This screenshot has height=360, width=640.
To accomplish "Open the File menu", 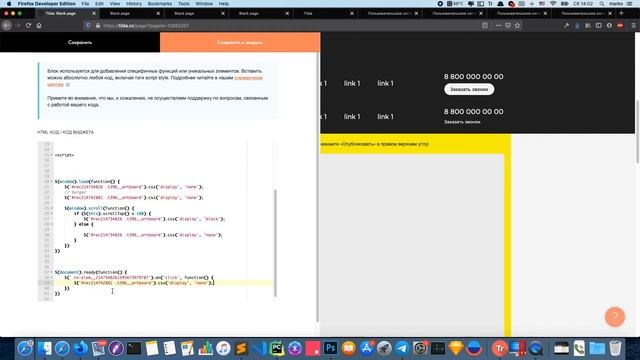I will pos(85,4).
